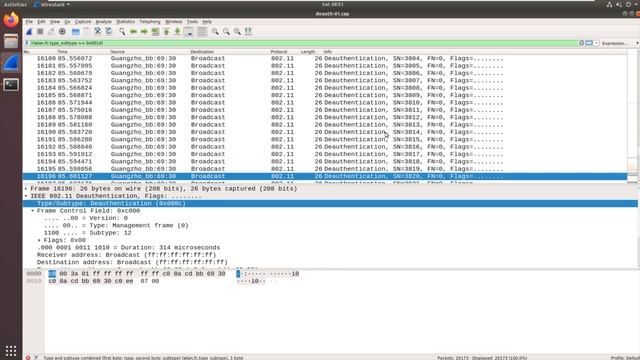Toggle auto-scroll during live capture
Image resolution: width=640 pixels, height=360 pixels.
point(189,31)
